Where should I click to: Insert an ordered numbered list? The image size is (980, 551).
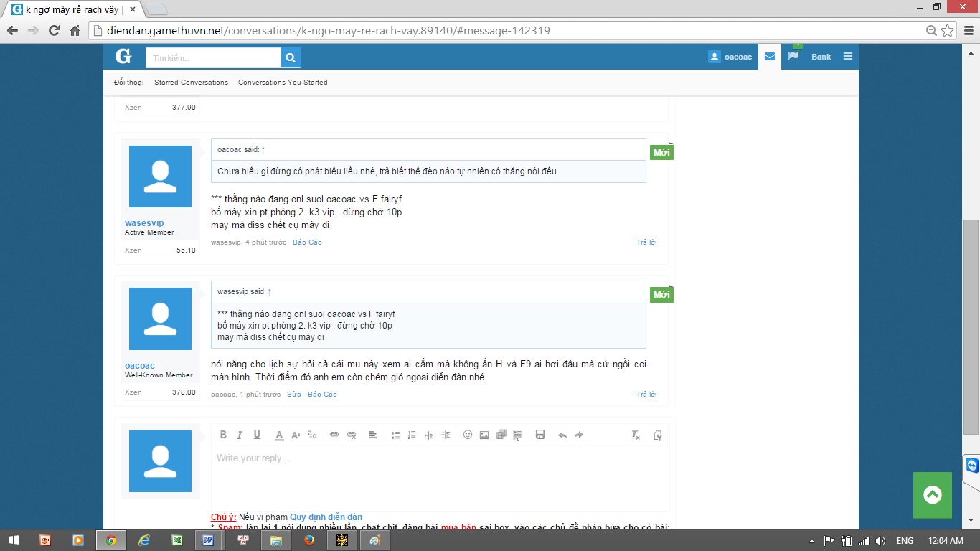click(412, 435)
